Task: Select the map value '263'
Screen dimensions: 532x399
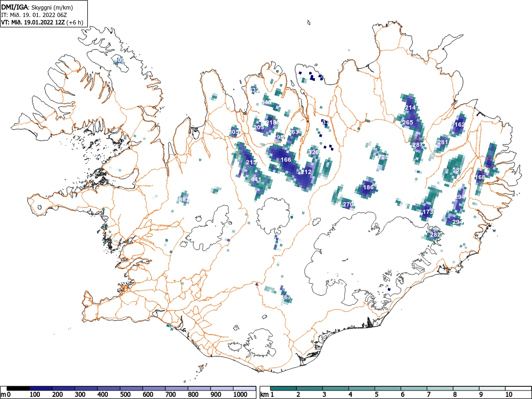Action: coord(294,132)
